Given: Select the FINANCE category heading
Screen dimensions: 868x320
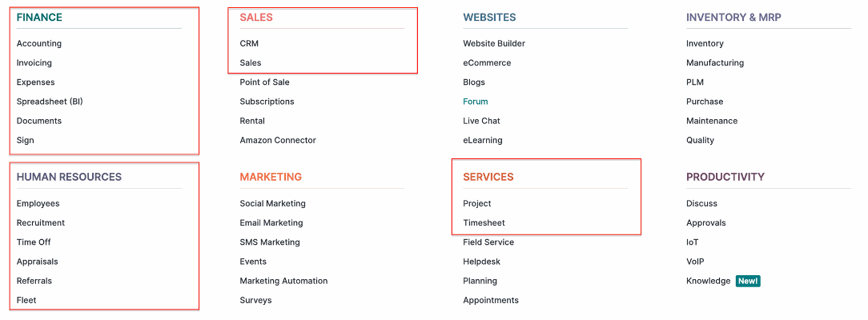Looking at the screenshot, I should [39, 18].
